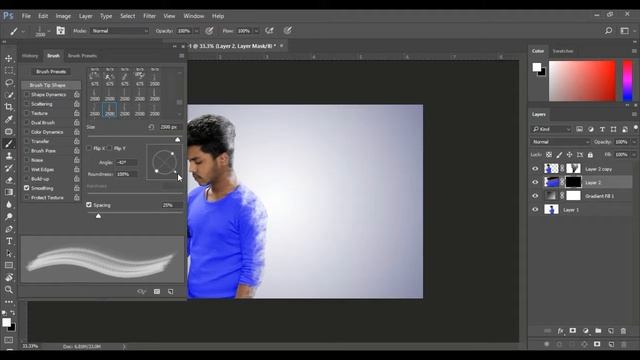Delete layer with trash icon
This screenshot has height=360, width=640.
tap(623, 331)
